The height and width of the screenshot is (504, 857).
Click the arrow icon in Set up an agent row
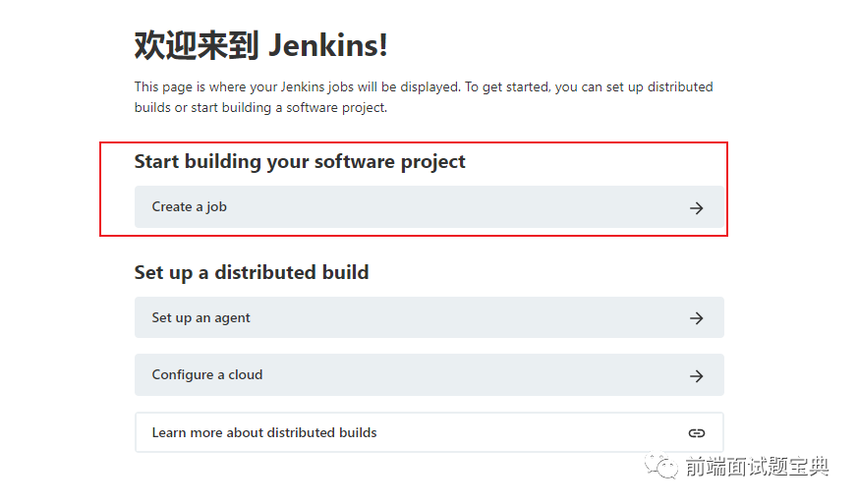click(696, 318)
